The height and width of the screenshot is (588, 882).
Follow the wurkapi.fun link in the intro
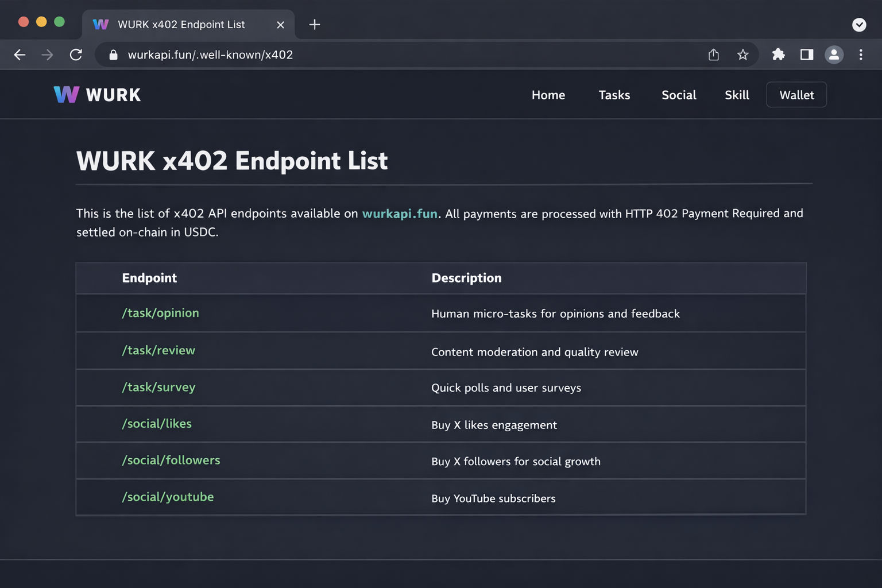400,214
